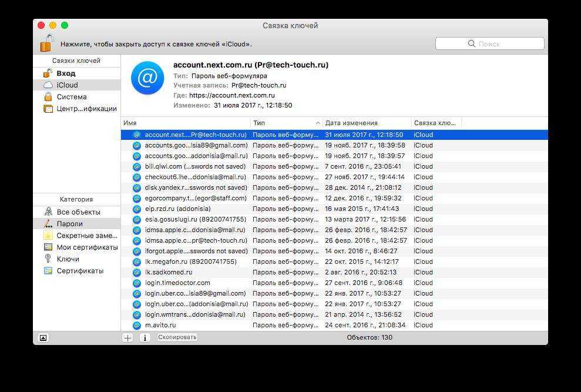Click the Вход padlock icon
The image size is (581, 392).
[x=48, y=73]
